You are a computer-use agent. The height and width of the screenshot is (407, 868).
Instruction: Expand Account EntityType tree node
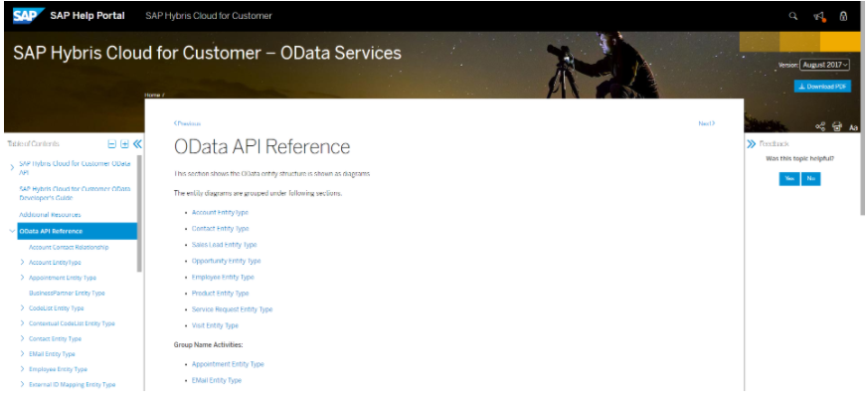(x=22, y=262)
